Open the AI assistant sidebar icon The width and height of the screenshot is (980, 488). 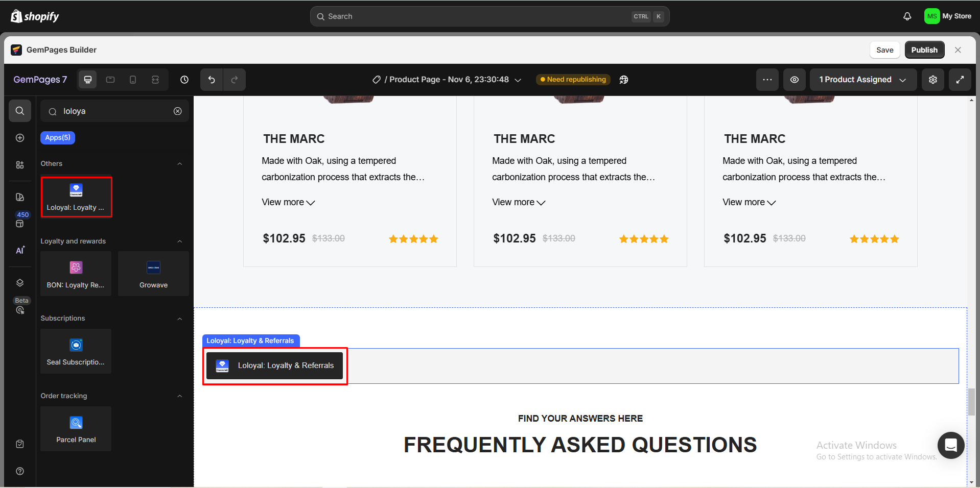tap(20, 250)
